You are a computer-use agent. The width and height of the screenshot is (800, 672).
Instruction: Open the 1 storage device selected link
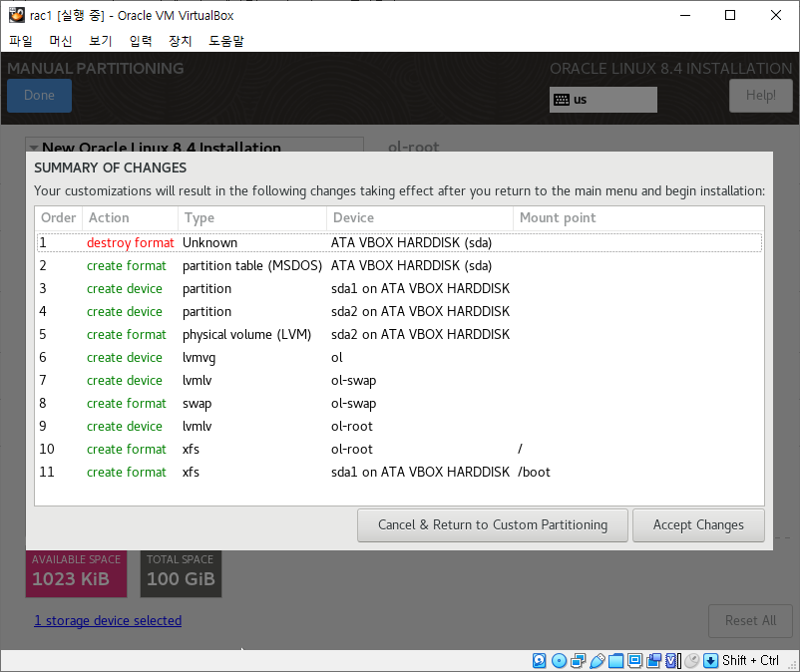pyautogui.click(x=108, y=620)
